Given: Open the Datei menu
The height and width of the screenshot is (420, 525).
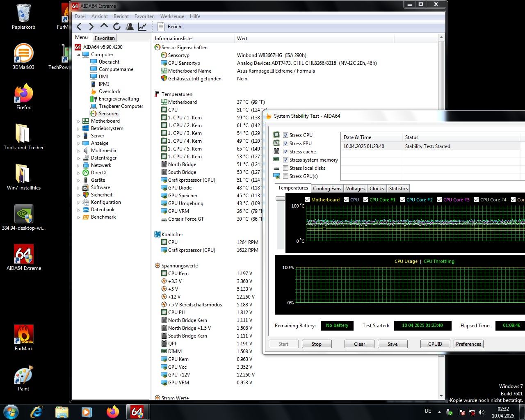Looking at the screenshot, I should (80, 16).
